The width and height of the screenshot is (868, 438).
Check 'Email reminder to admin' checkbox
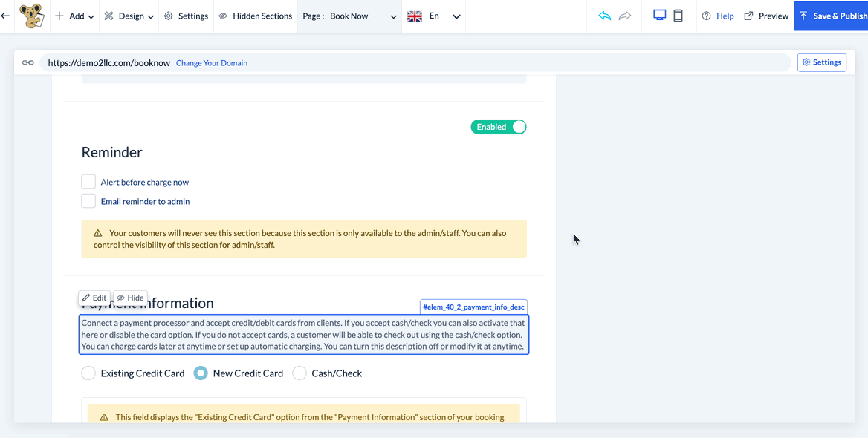point(88,201)
